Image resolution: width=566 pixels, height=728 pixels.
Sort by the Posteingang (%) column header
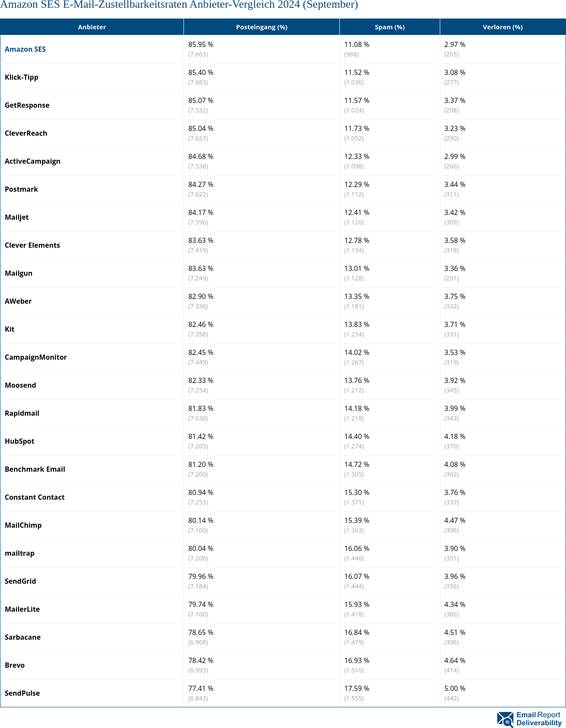[x=261, y=27]
